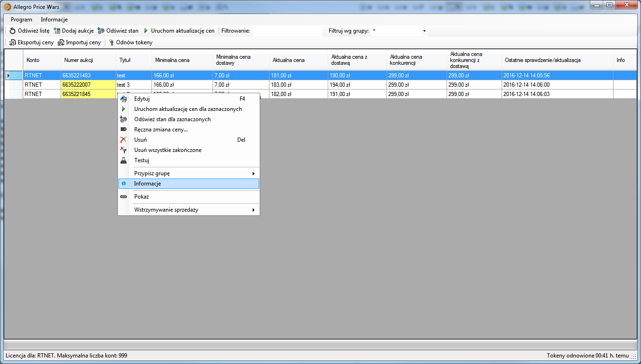Click the blue info icon beside Informacje
Image resolution: width=641 pixels, height=364 pixels.
tap(124, 184)
